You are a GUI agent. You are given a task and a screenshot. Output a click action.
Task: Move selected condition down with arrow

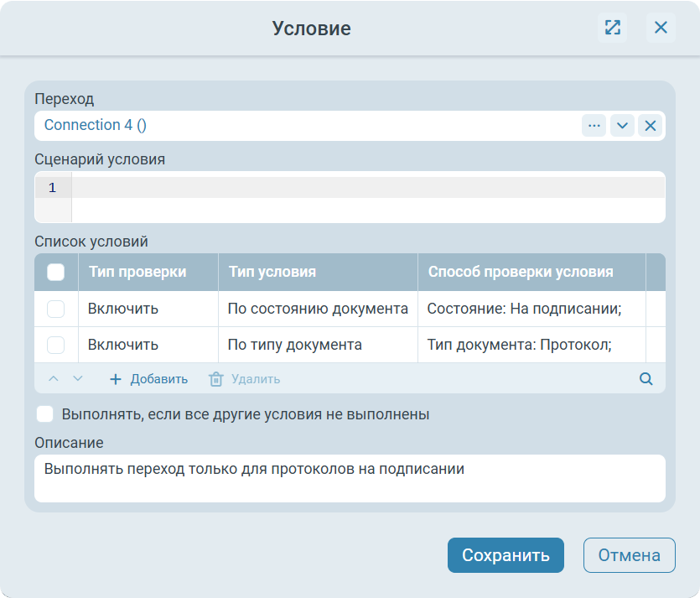[x=78, y=379]
